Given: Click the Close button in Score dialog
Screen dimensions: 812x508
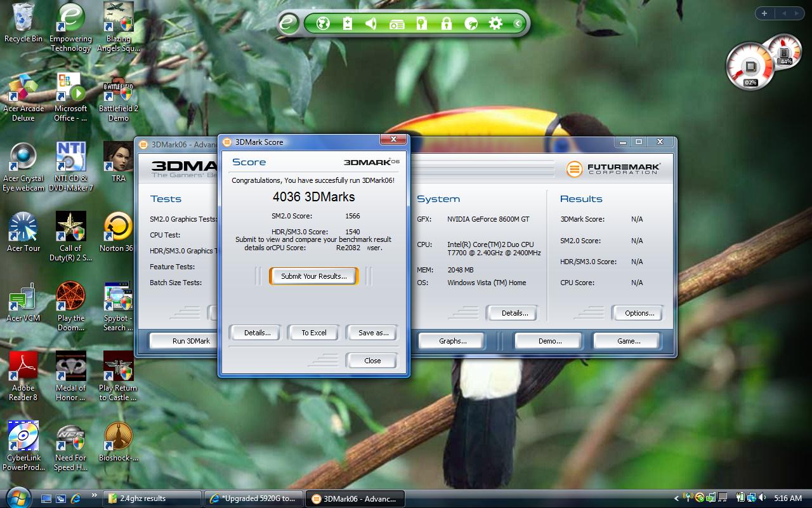Looking at the screenshot, I should pyautogui.click(x=372, y=361).
